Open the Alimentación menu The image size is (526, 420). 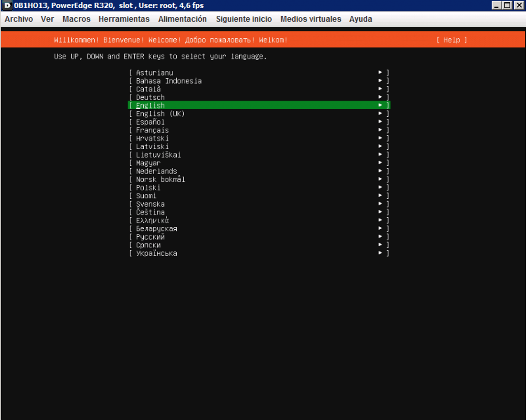(x=182, y=19)
